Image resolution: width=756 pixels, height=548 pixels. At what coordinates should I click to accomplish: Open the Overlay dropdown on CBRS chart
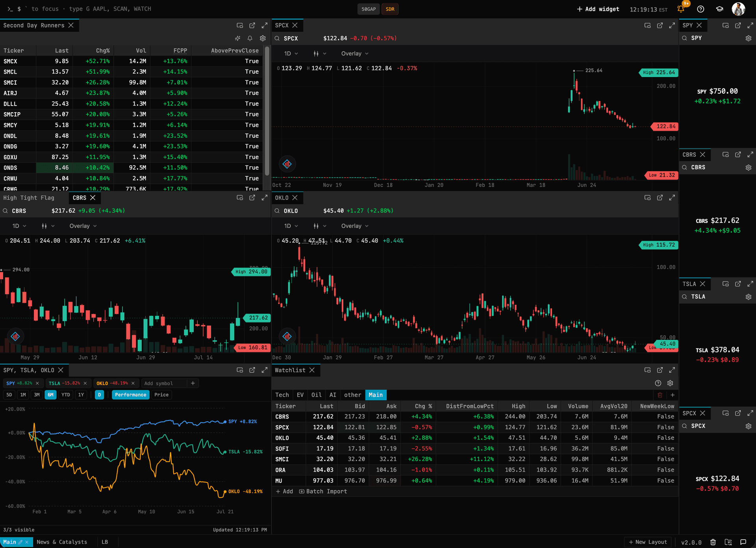click(83, 226)
